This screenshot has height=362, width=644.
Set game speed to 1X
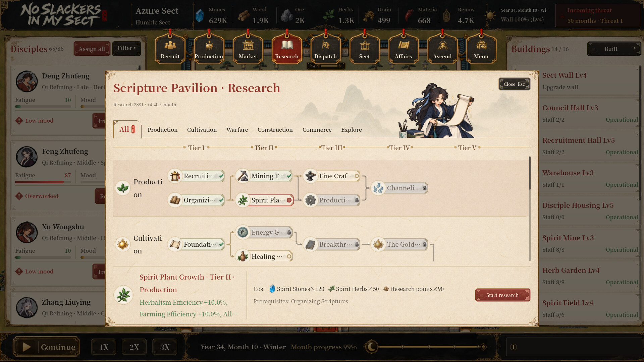(104, 347)
